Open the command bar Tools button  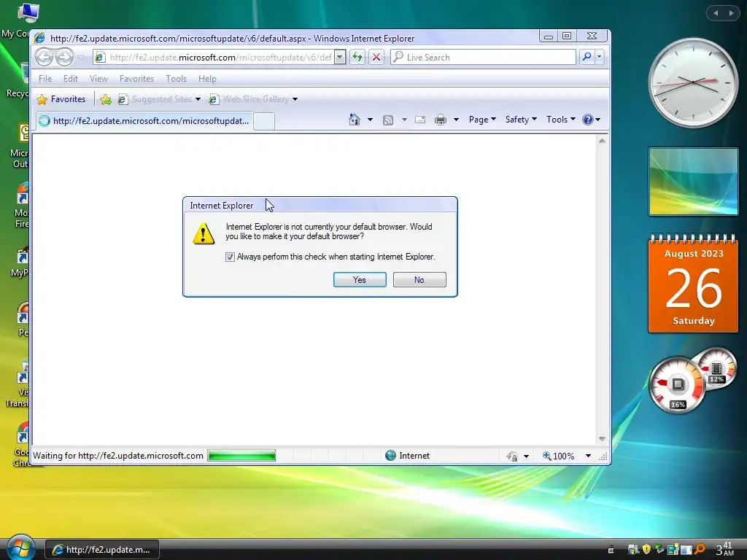[561, 120]
